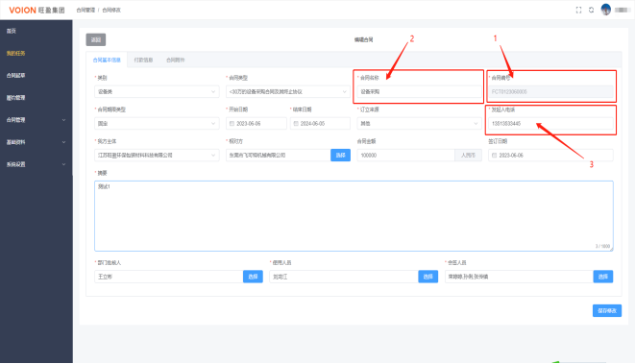Open the 合同类型 dropdown

coord(288,92)
